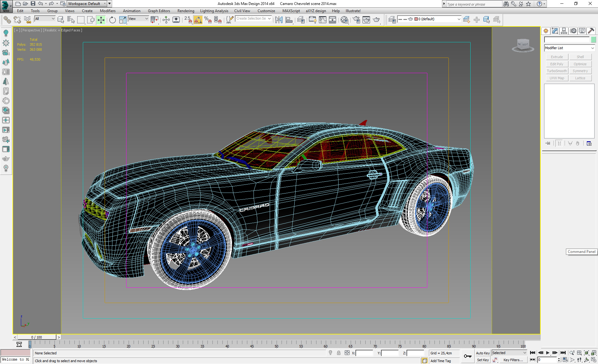Open the Selected key filter dropdown
598x364 pixels.
[x=509, y=353]
